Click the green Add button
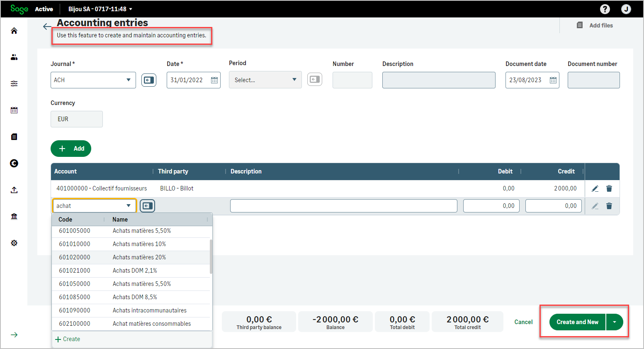644x349 pixels. coord(71,149)
